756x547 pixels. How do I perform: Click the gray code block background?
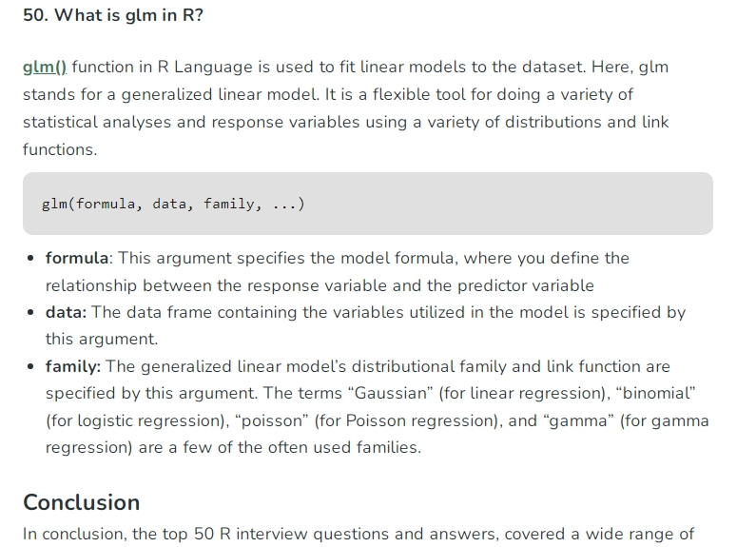pyautogui.click(x=368, y=204)
